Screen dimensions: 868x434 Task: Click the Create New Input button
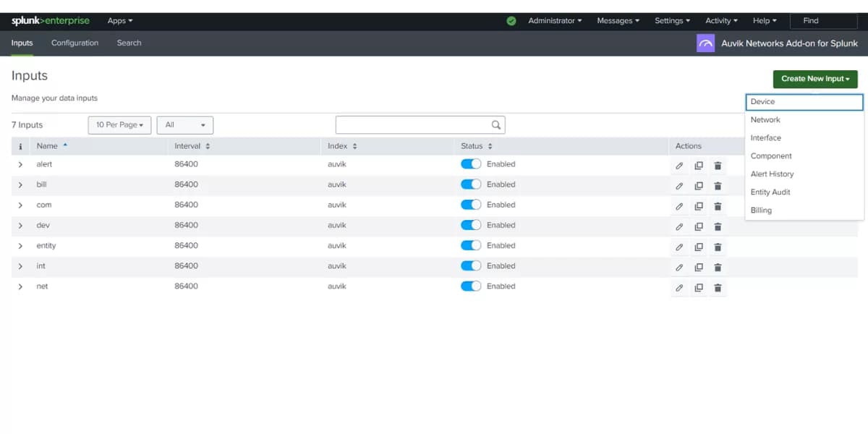[815, 79]
